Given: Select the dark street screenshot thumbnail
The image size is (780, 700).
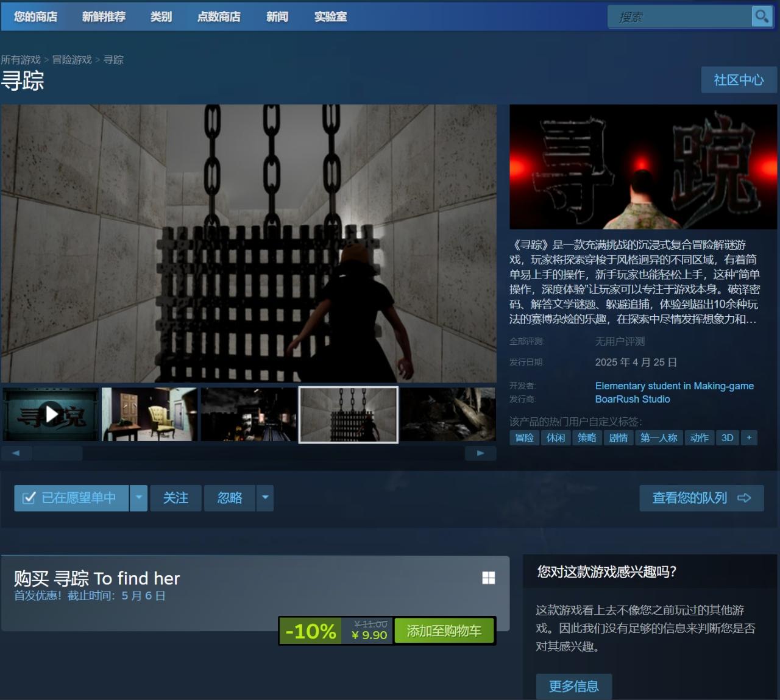Looking at the screenshot, I should point(249,414).
